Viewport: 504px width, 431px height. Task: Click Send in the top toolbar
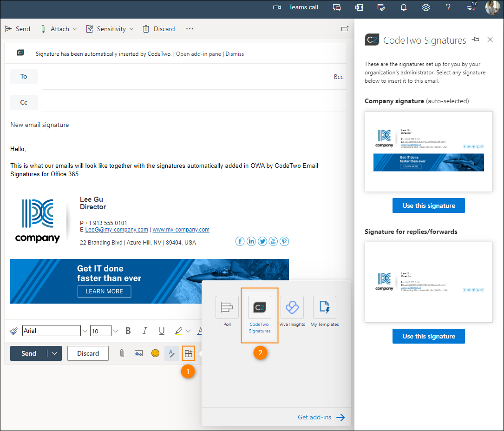18,29
